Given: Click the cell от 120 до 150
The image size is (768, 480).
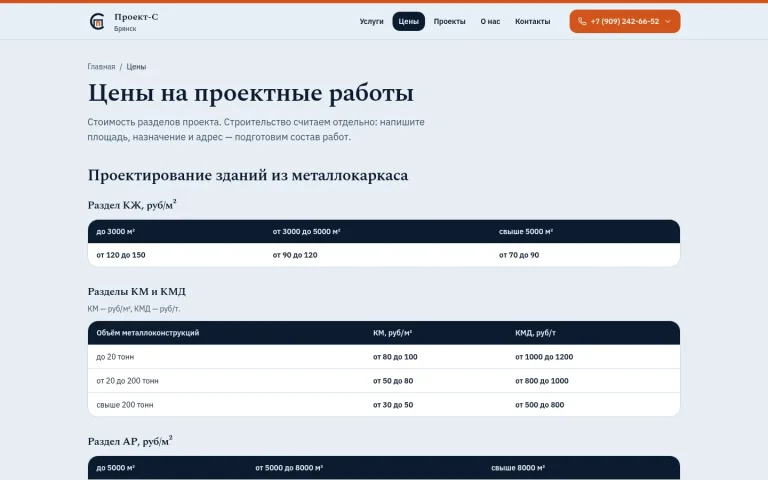Looking at the screenshot, I should coord(121,255).
